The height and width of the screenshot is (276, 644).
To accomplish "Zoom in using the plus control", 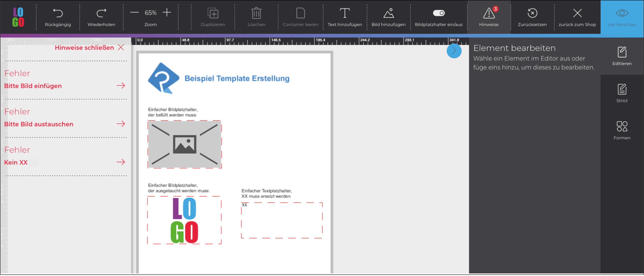I will click(x=167, y=12).
